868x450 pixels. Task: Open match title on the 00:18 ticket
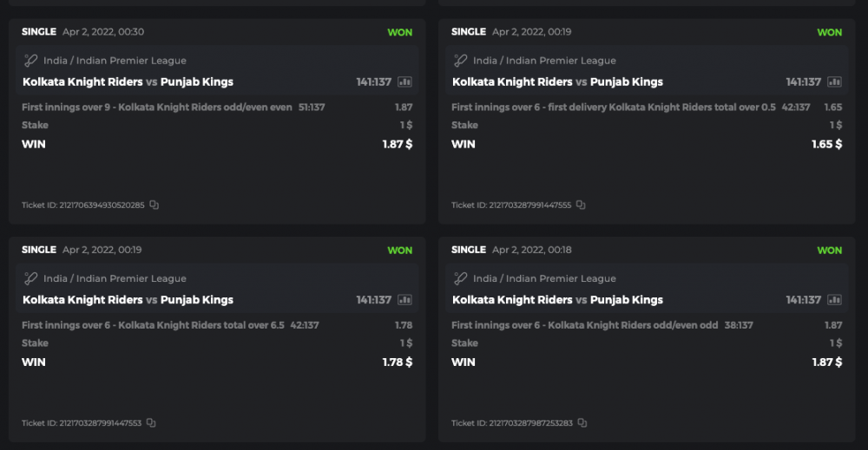point(557,300)
